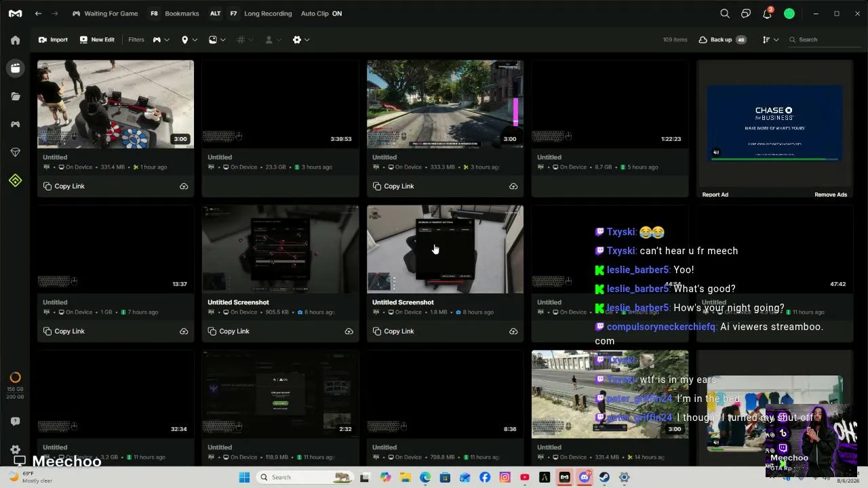Expand the gear filter dropdown
The height and width of the screenshot is (488, 868).
tap(301, 40)
